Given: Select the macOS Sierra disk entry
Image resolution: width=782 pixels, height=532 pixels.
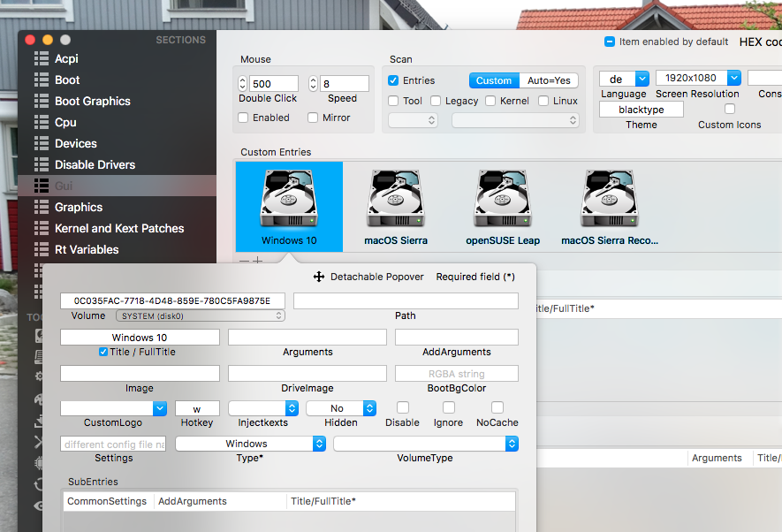Looking at the screenshot, I should click(x=396, y=207).
